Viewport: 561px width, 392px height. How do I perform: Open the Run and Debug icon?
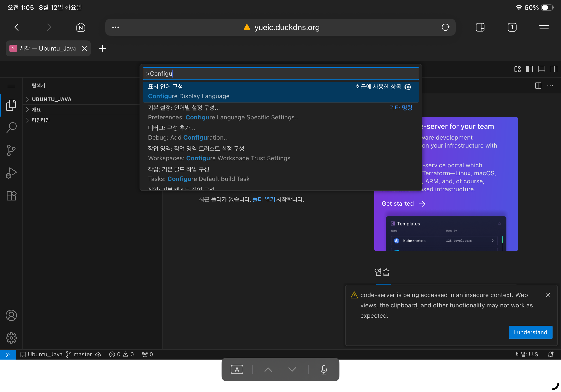pyautogui.click(x=11, y=173)
